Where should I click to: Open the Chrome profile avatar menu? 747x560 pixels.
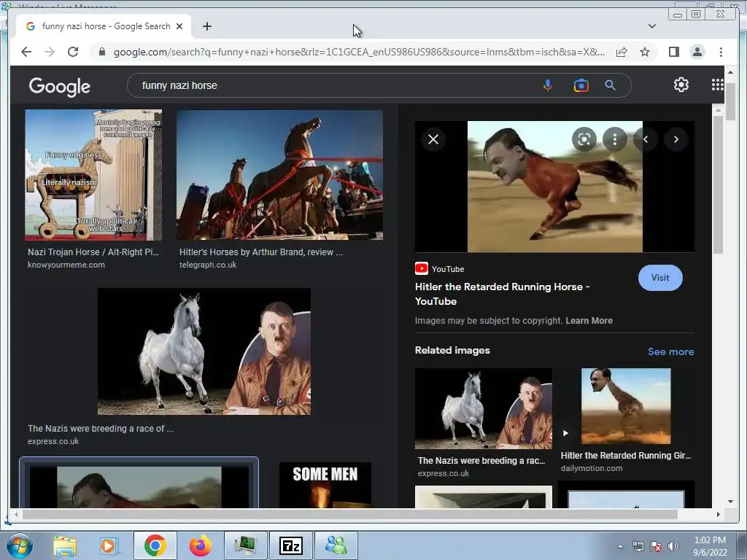point(697,52)
